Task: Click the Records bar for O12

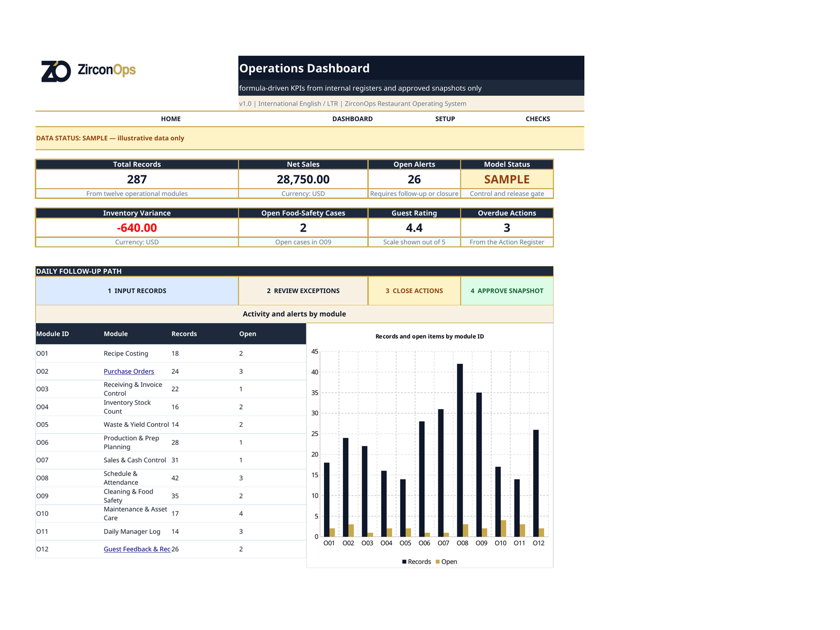Action: tap(536, 483)
